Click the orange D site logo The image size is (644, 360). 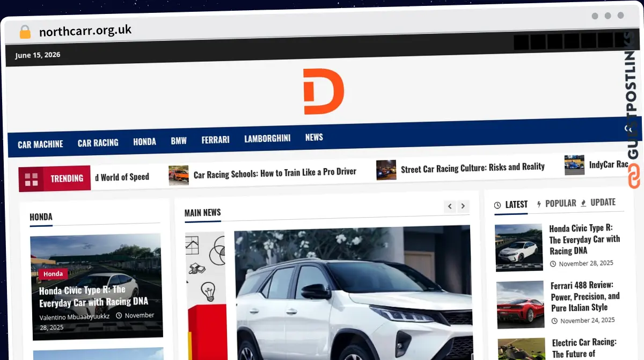323,91
